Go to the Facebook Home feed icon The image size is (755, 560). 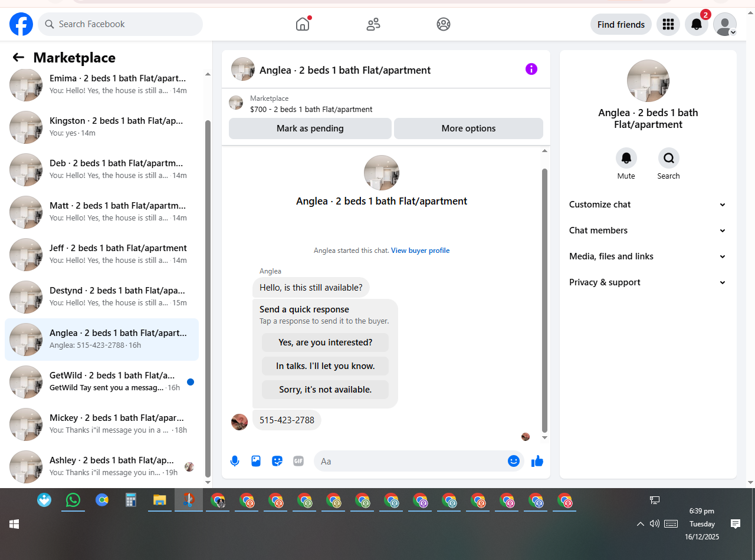[x=303, y=24]
